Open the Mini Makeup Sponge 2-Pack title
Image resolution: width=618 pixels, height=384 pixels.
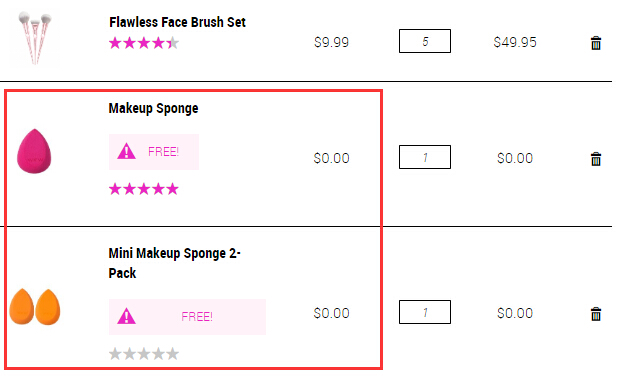coord(175,263)
